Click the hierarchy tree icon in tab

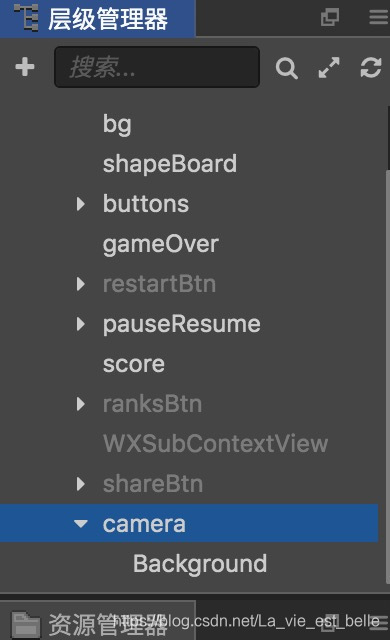click(26, 18)
